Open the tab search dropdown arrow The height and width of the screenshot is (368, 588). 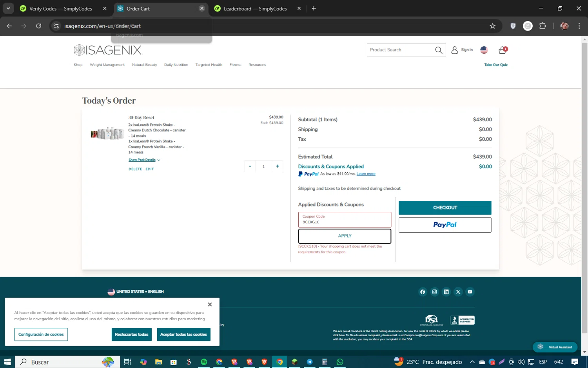click(x=8, y=9)
